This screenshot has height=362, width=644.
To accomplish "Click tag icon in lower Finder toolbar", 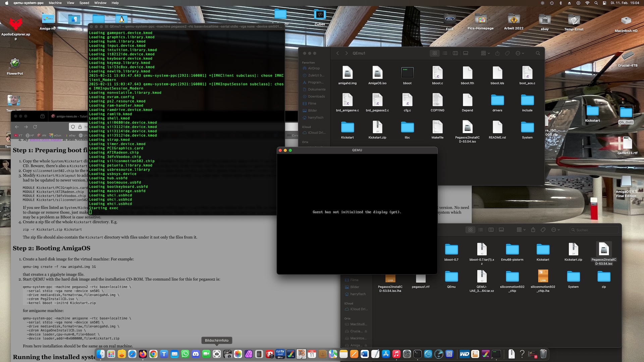I will (543, 230).
